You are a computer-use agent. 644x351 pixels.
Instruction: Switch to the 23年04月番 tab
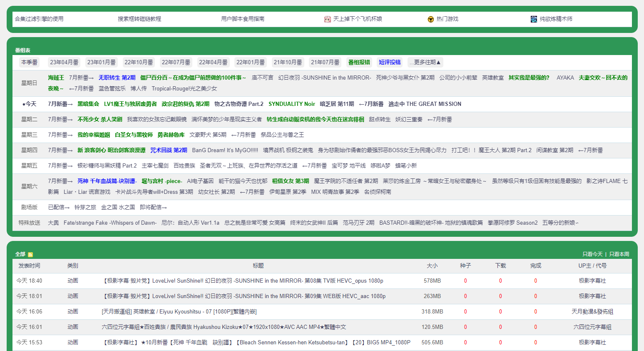[x=64, y=63]
